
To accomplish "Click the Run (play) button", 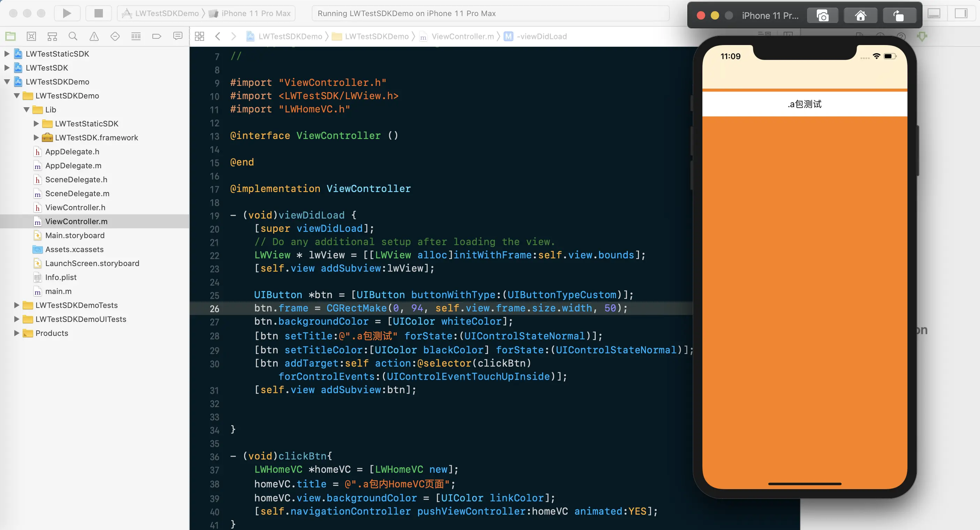I will [x=67, y=13].
